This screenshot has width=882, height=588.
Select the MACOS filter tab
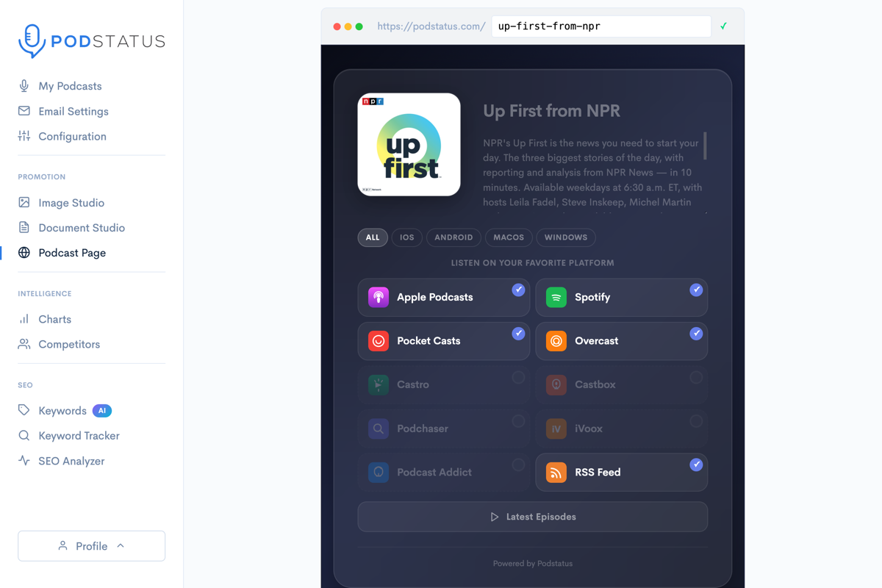509,237
